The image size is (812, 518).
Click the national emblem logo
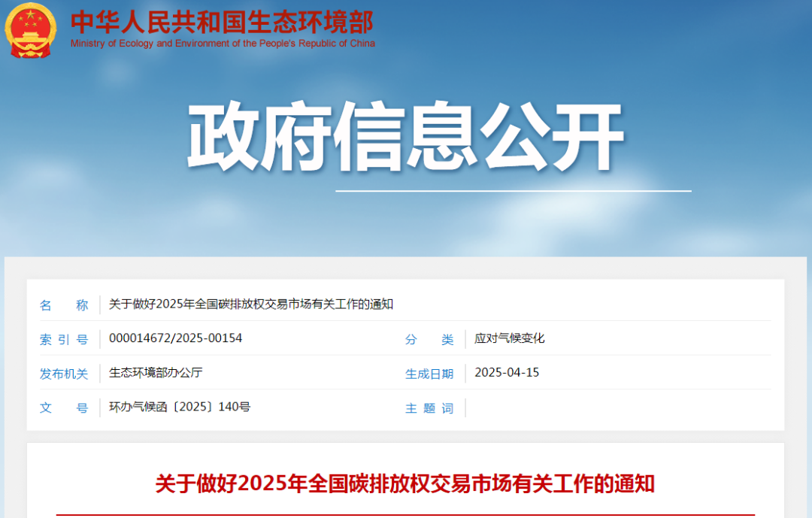point(31,31)
